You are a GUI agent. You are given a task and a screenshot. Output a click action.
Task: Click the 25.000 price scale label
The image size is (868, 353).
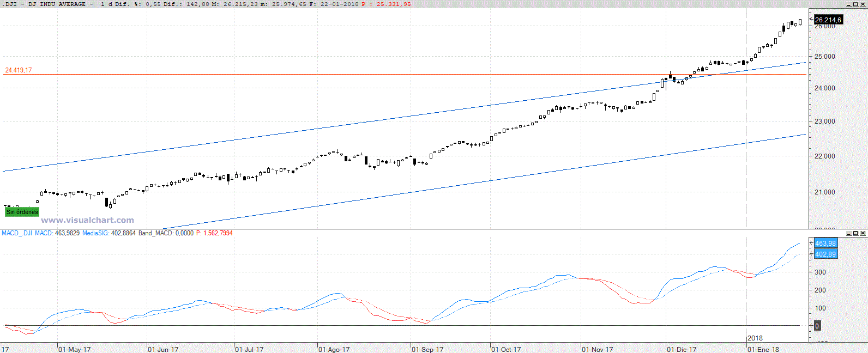pyautogui.click(x=824, y=57)
